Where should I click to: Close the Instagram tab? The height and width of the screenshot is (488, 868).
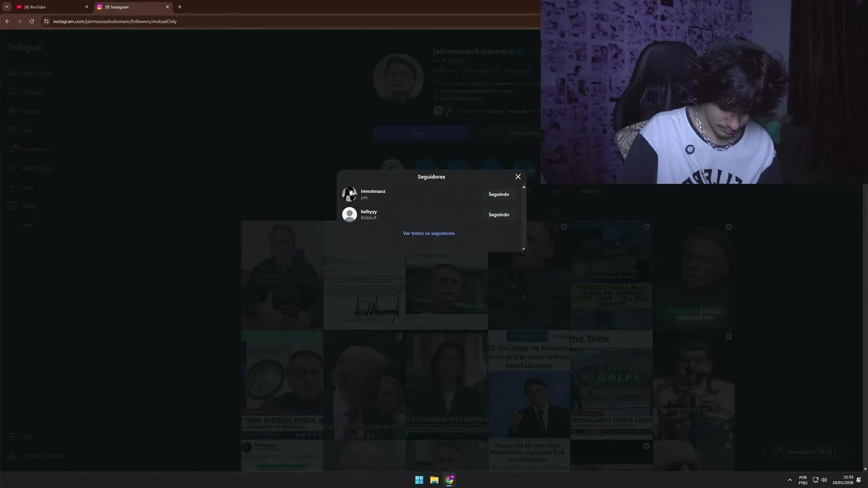tap(167, 7)
